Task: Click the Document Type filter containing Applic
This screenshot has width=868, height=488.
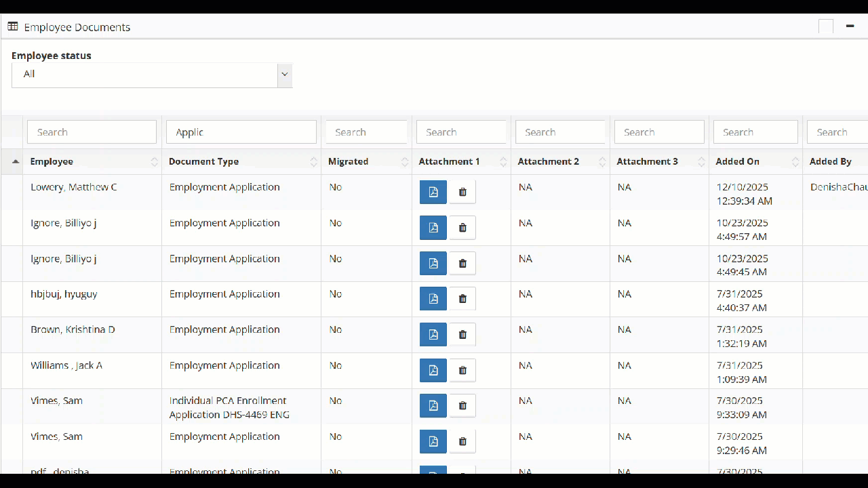Action: click(241, 132)
